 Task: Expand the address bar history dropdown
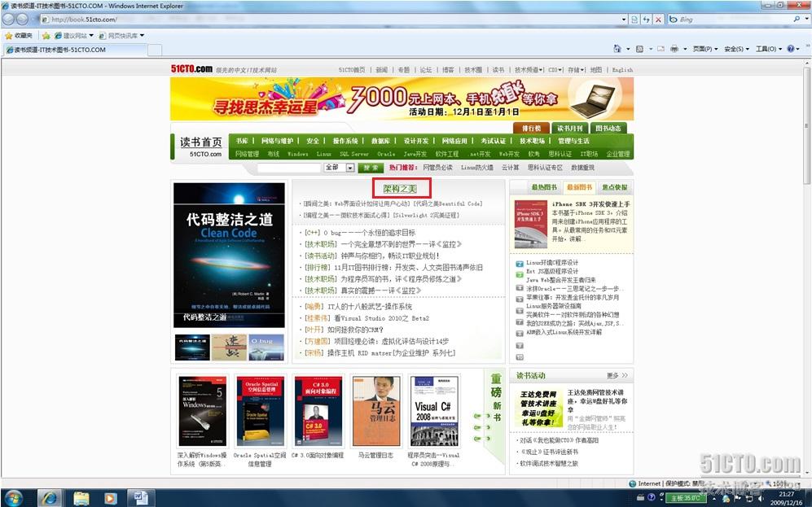click(x=624, y=20)
